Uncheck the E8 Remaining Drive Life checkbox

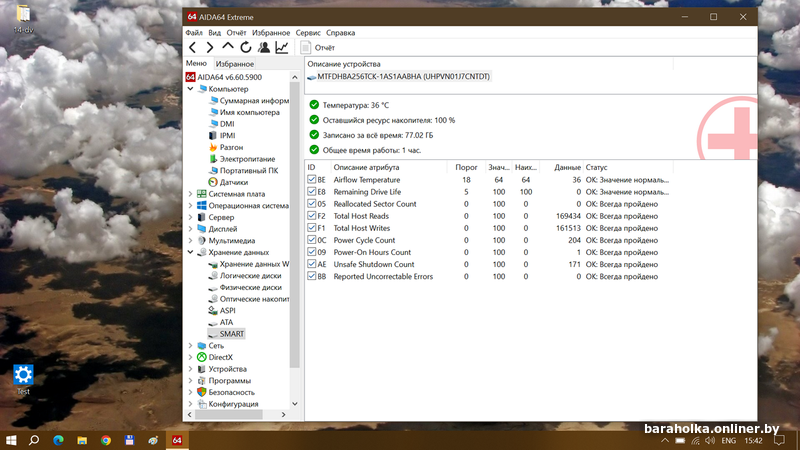pyautogui.click(x=312, y=192)
